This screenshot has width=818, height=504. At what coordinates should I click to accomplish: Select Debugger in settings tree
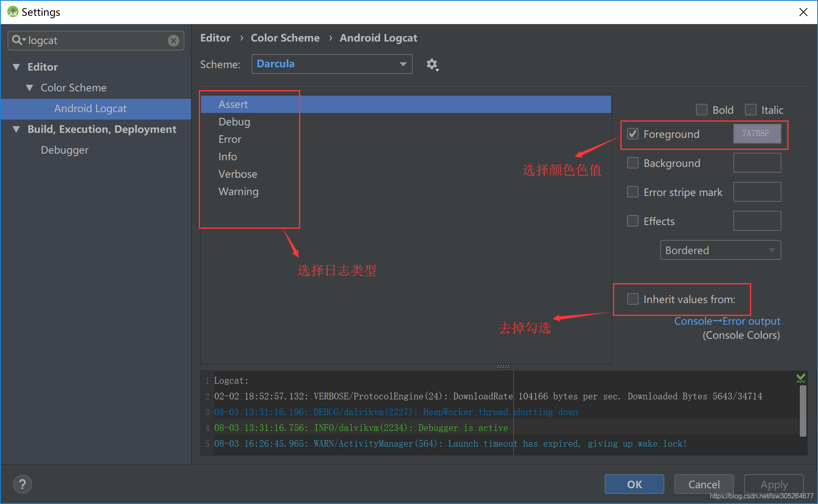[x=64, y=150]
